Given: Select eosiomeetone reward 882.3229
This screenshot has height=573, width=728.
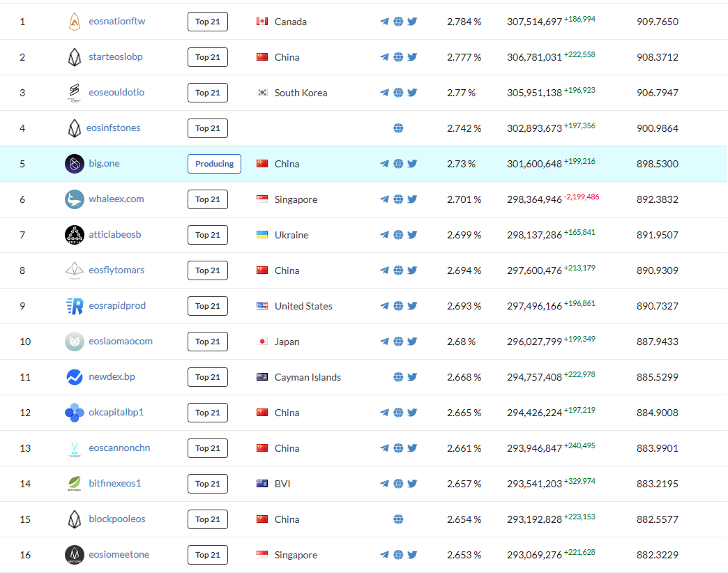Looking at the screenshot, I should 658,555.
